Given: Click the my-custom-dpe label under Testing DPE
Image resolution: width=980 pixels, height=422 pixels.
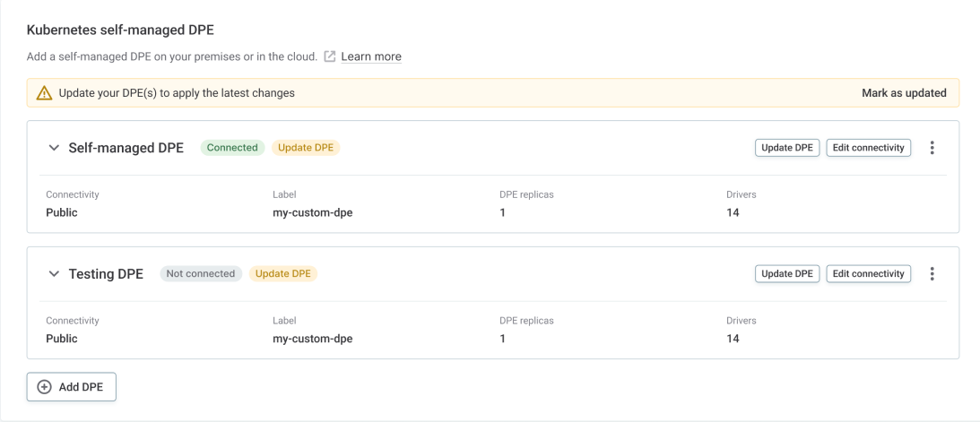Looking at the screenshot, I should click(x=312, y=339).
